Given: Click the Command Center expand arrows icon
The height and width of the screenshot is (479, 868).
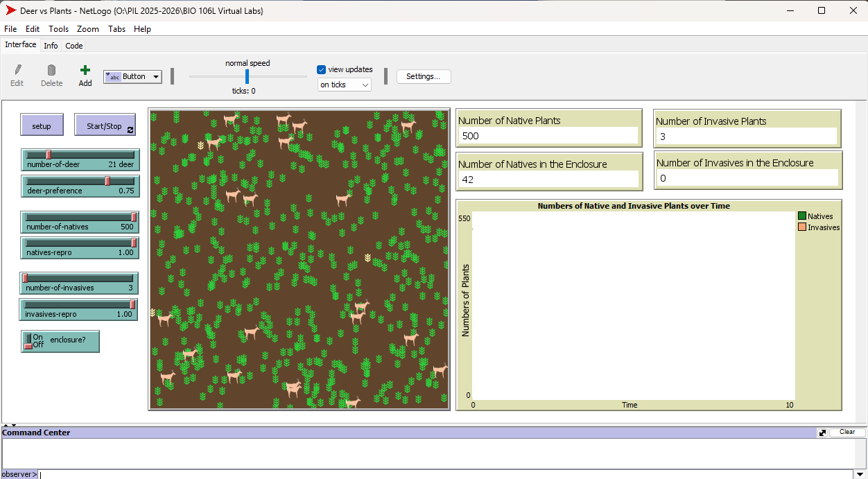Looking at the screenshot, I should click(822, 433).
